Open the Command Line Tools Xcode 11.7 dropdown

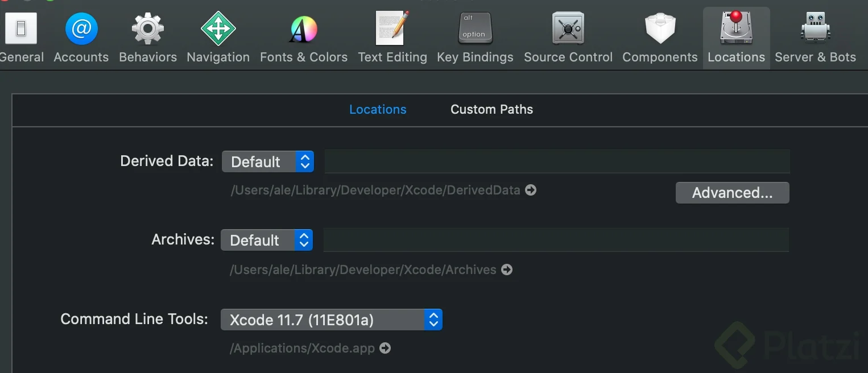coord(331,320)
